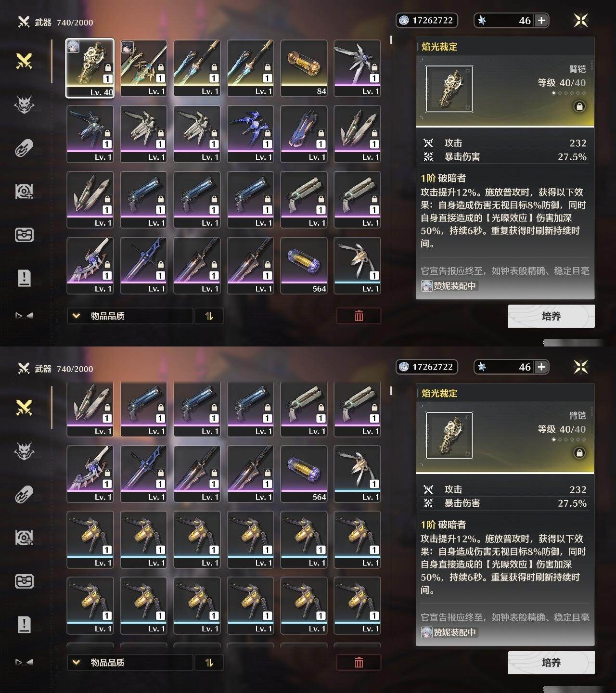Select the orange energy tube item with count 84
Screen dimensions: 616x693
pyautogui.click(x=304, y=68)
